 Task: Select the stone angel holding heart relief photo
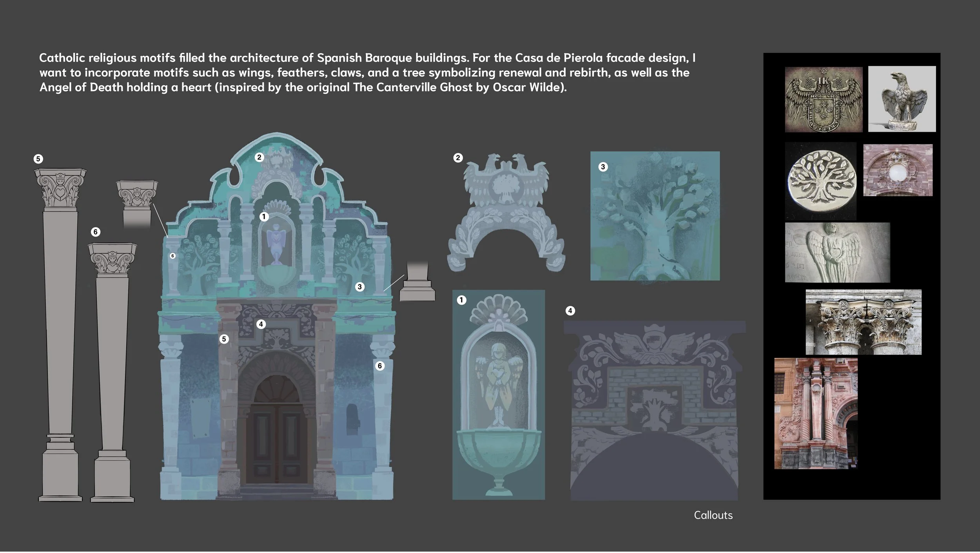pos(837,253)
